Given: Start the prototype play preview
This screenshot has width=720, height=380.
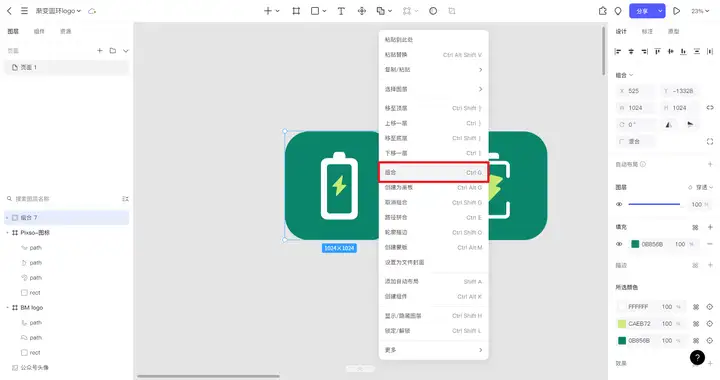Looking at the screenshot, I should pos(676,11).
